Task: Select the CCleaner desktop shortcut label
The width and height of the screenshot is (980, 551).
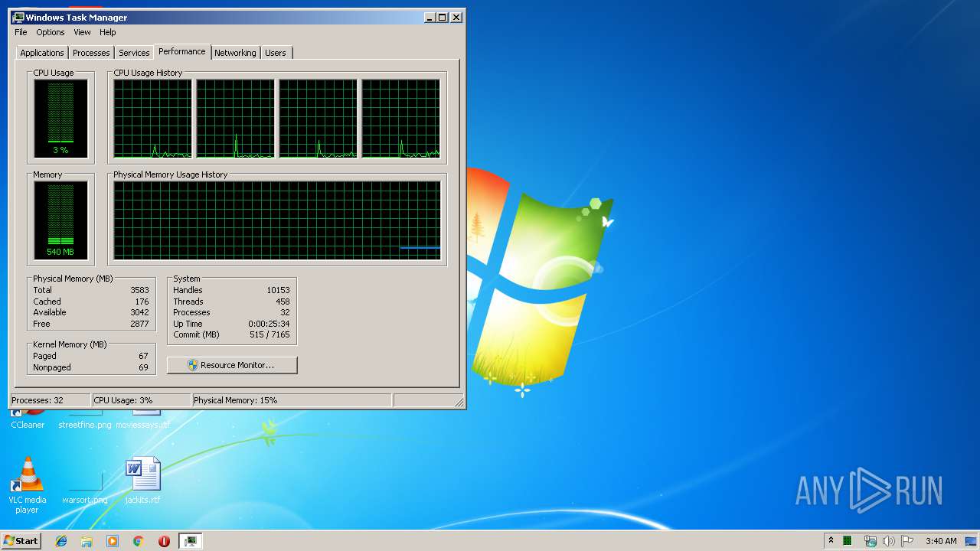Action: [x=28, y=425]
